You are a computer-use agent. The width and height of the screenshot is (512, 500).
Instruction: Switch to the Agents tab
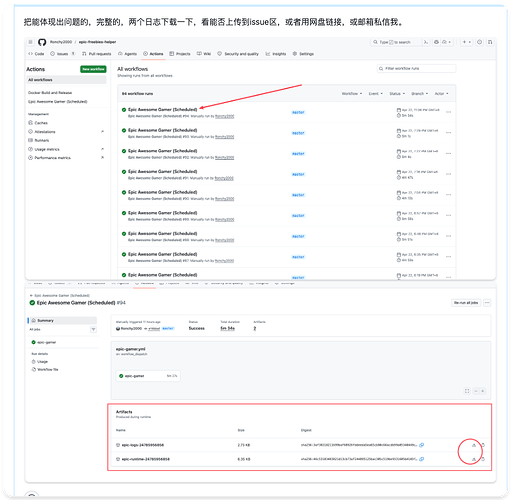tap(127, 54)
